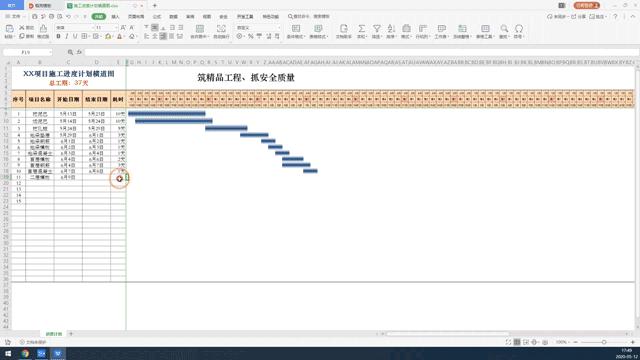The width and height of the screenshot is (640, 360).
Task: Click the Symbol omega icon
Action: [x=519, y=28]
